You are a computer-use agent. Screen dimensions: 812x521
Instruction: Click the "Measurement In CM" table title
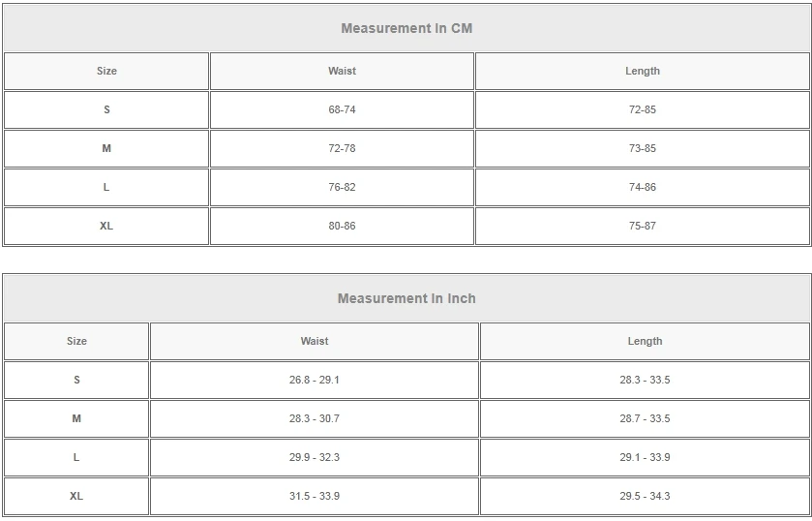click(406, 28)
